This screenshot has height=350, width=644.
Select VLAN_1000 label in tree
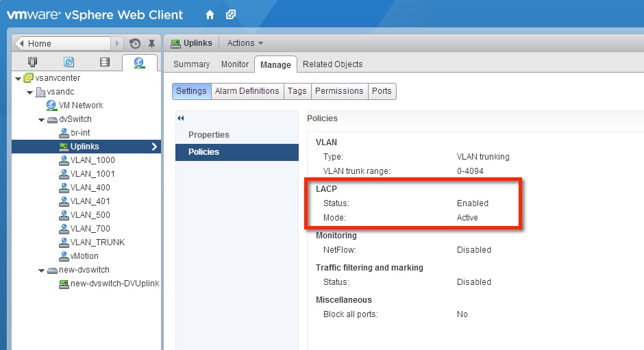point(92,160)
